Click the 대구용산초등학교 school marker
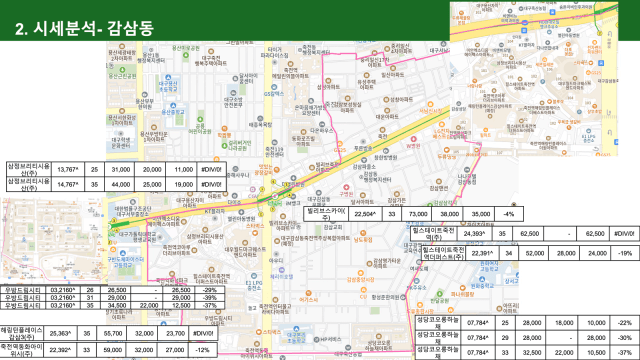This screenshot has width=640, height=360. [x=168, y=77]
